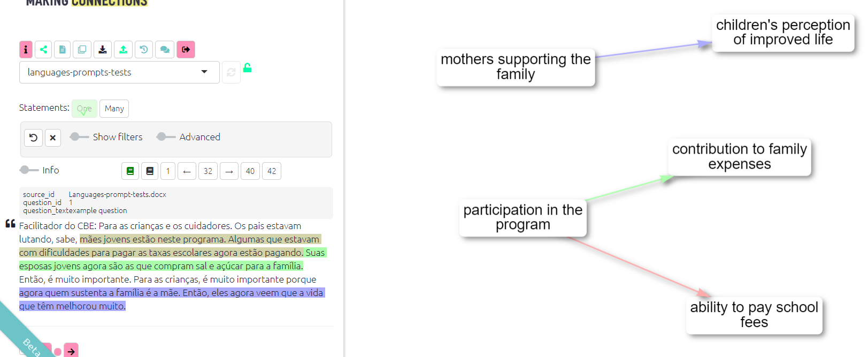The image size is (868, 357).
Task: Enable the Show filters toggle
Action: tap(79, 137)
